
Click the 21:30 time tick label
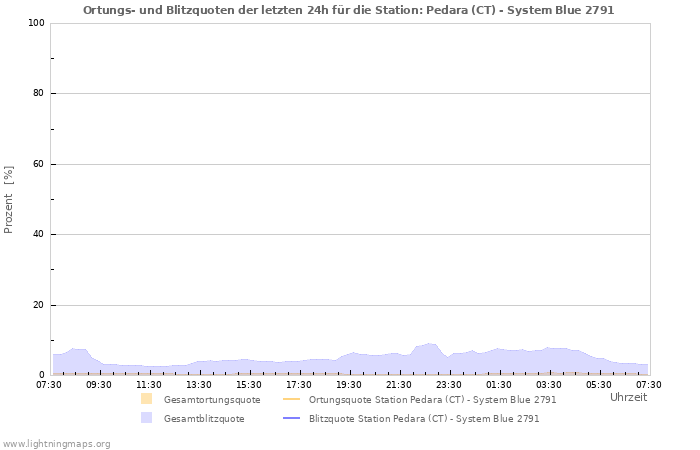pyautogui.click(x=399, y=385)
